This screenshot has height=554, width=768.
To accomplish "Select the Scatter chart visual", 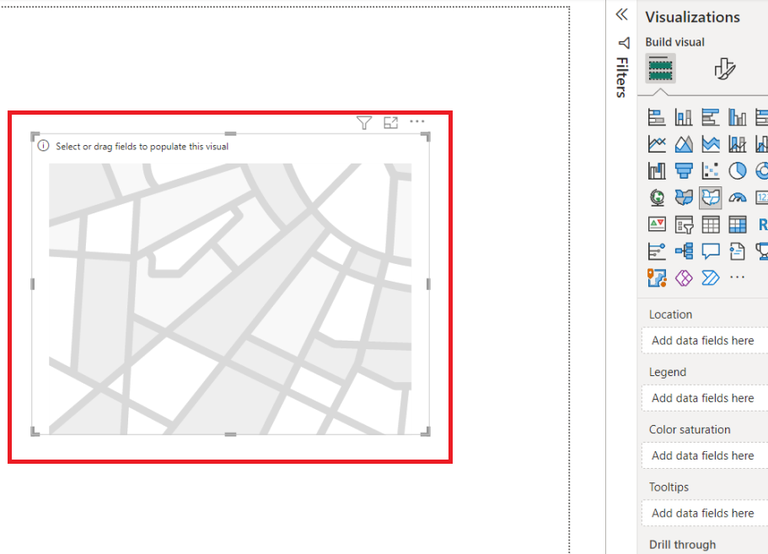I will (711, 171).
